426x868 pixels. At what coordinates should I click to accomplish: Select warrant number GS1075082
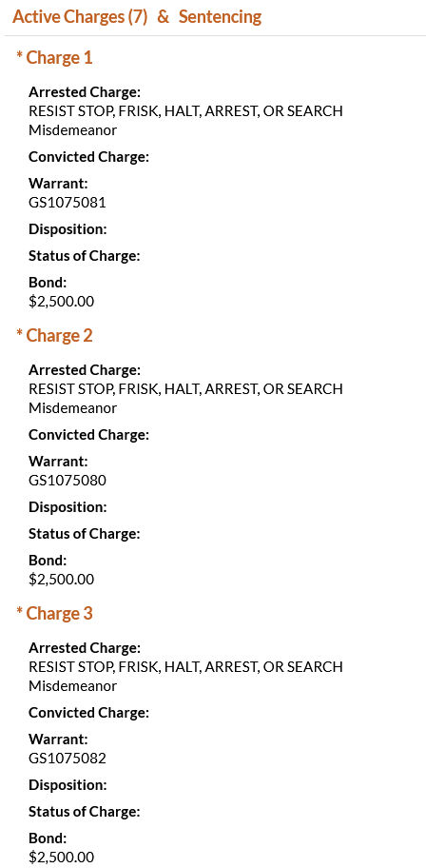pyautogui.click(x=67, y=759)
